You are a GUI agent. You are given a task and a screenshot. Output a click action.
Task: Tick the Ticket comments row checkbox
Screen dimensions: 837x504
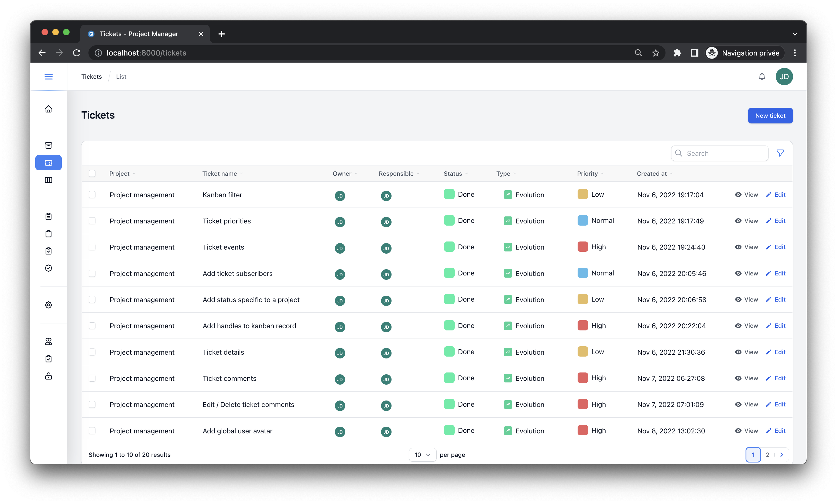click(x=92, y=378)
